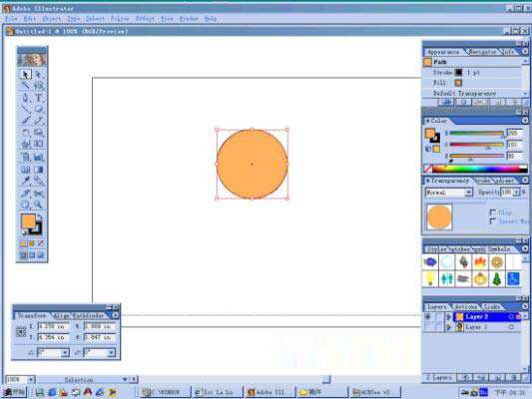This screenshot has width=532, height=399.
Task: Select the Zoom magnifier tool
Action: pyautogui.click(x=39, y=204)
